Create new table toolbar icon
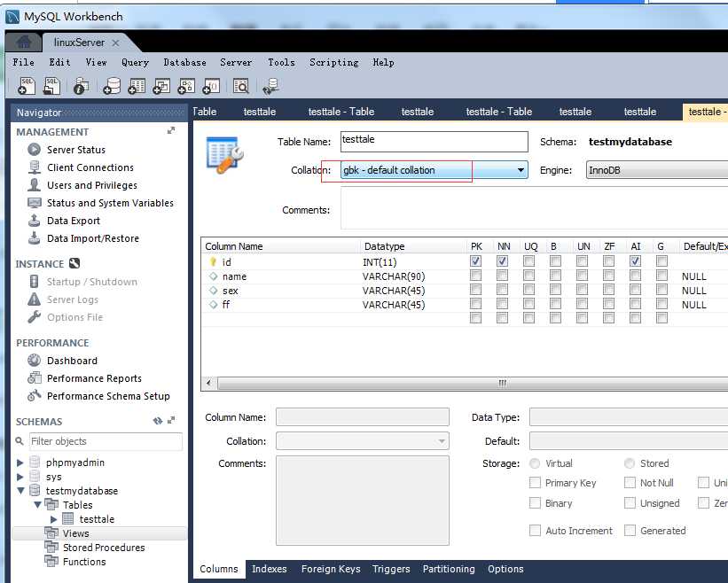The width and height of the screenshot is (728, 583). pyautogui.click(x=137, y=86)
